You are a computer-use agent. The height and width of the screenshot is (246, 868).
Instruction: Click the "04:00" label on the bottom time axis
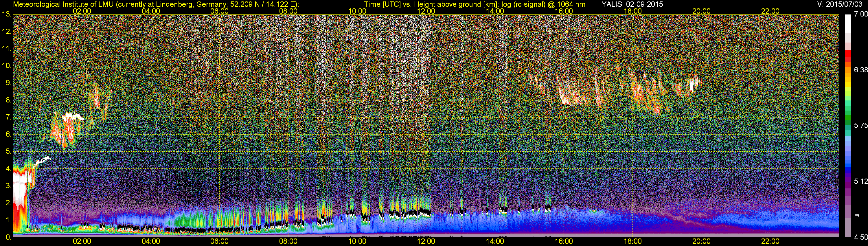[151, 241]
